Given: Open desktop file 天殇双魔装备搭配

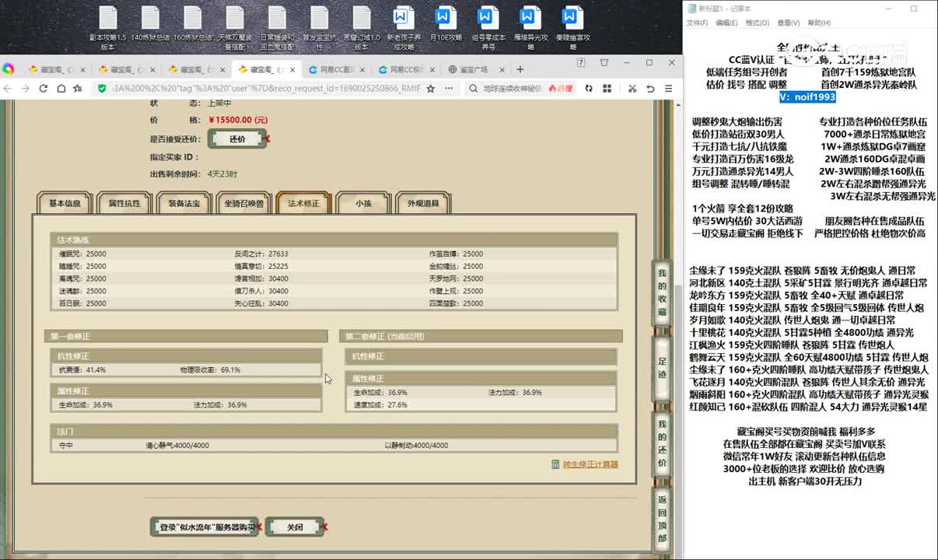Looking at the screenshot, I should [x=234, y=28].
